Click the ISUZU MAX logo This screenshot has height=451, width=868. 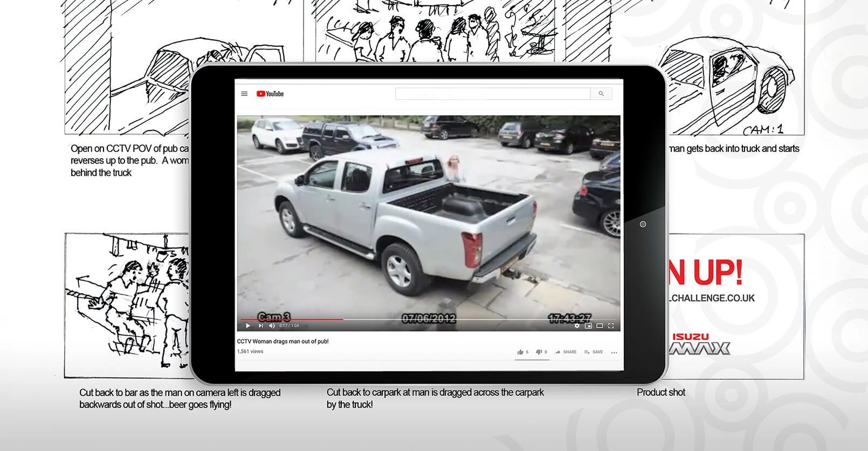tap(700, 344)
